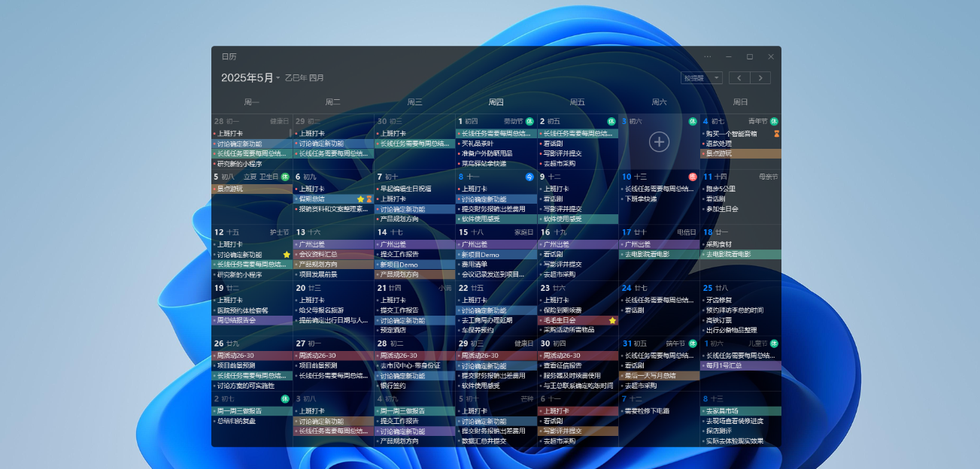Screen dimensions: 980x469
Task: Open the orange 景点游玩 event on May 4
Action: pyautogui.click(x=741, y=153)
